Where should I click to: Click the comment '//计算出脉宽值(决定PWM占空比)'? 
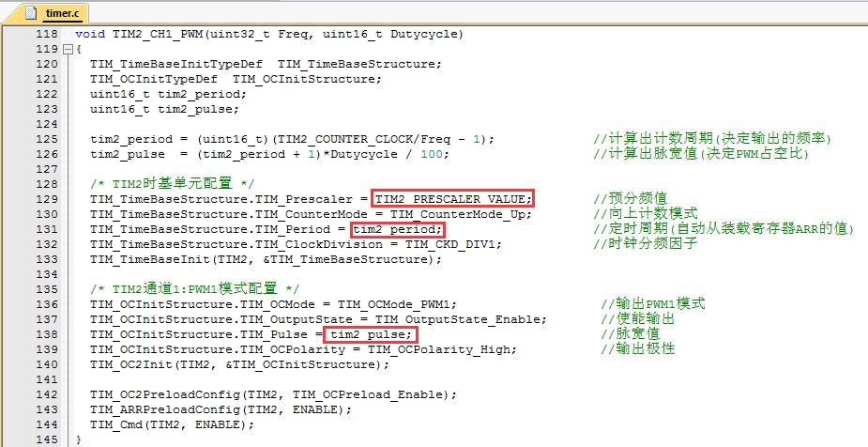701,153
